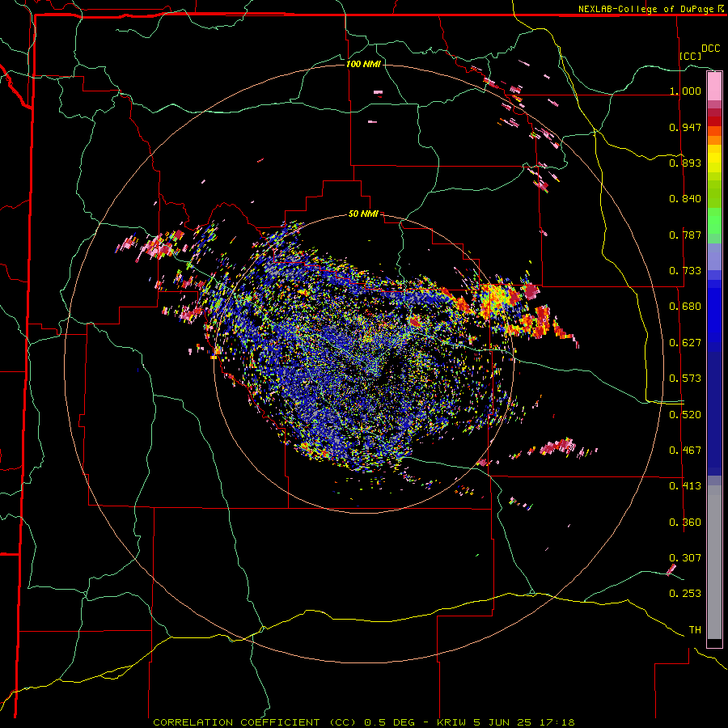Click the NEXLAB-College of DuPage credit text
Image resolution: width=728 pixels, height=728 pixels.
[645, 9]
